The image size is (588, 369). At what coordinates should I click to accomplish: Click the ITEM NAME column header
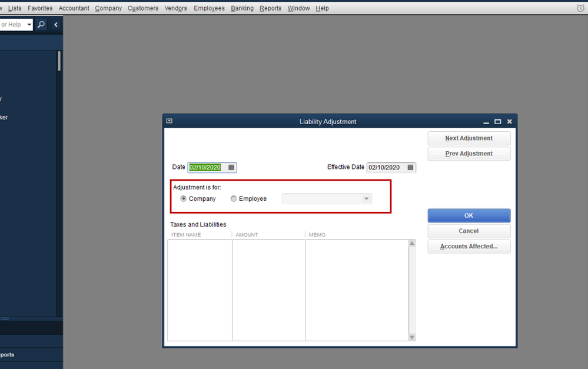(x=186, y=235)
